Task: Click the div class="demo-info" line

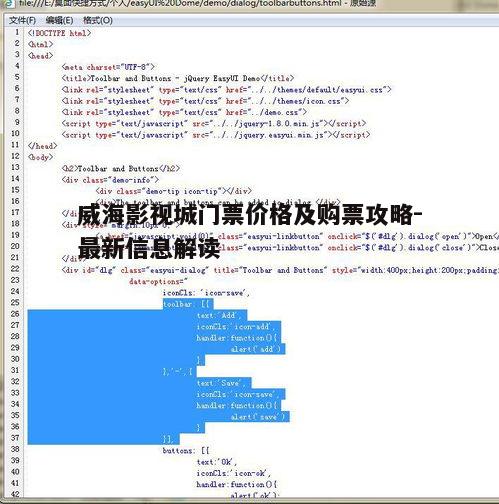Action: coord(110,180)
